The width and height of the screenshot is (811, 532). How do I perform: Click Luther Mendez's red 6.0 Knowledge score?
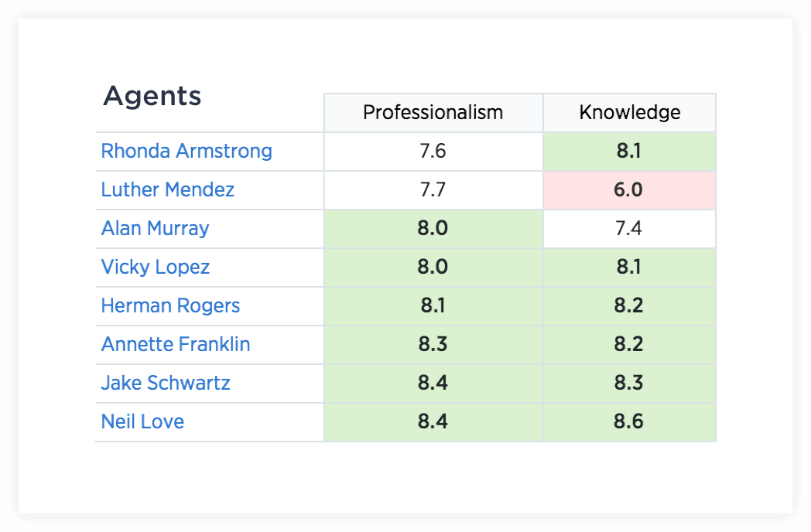tap(628, 189)
